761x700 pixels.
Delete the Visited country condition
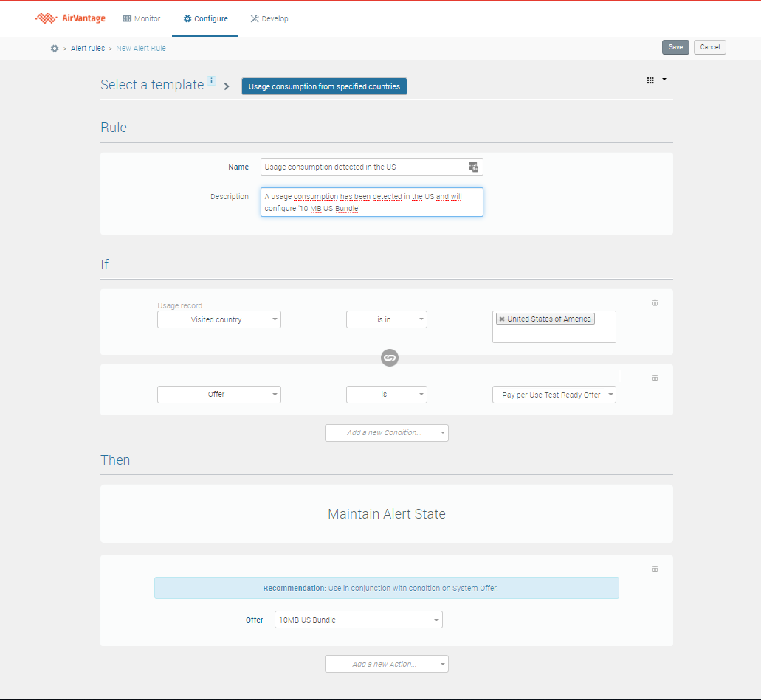(655, 303)
